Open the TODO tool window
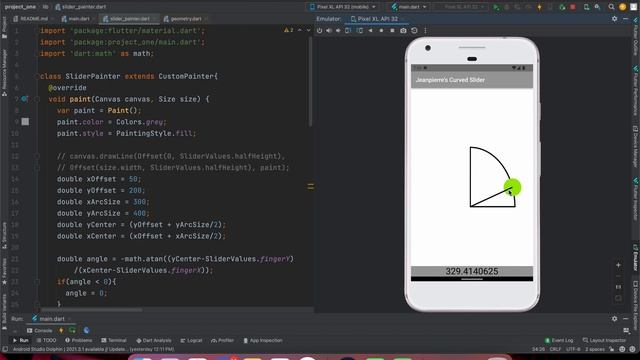This screenshot has height=360, width=640. [46, 340]
